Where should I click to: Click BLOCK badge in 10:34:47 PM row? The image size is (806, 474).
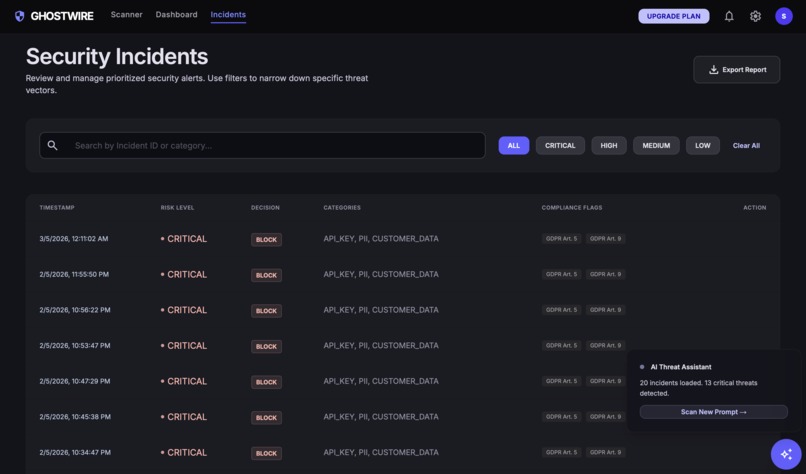pyautogui.click(x=266, y=453)
